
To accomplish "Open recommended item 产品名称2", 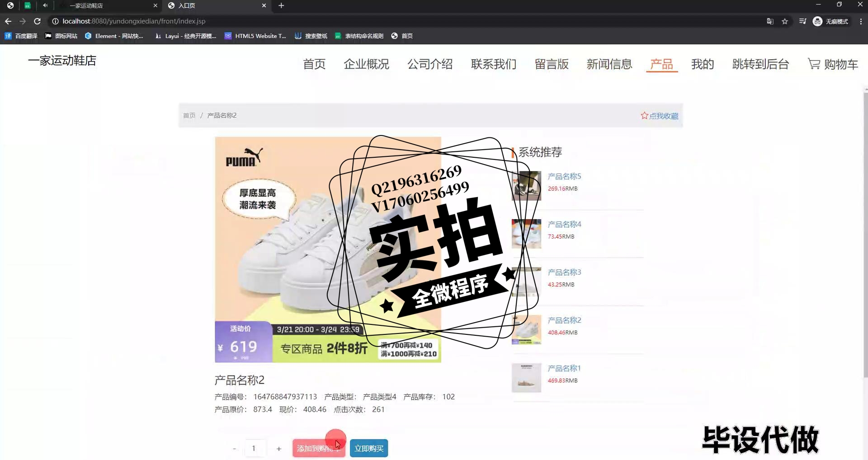I will pos(564,320).
